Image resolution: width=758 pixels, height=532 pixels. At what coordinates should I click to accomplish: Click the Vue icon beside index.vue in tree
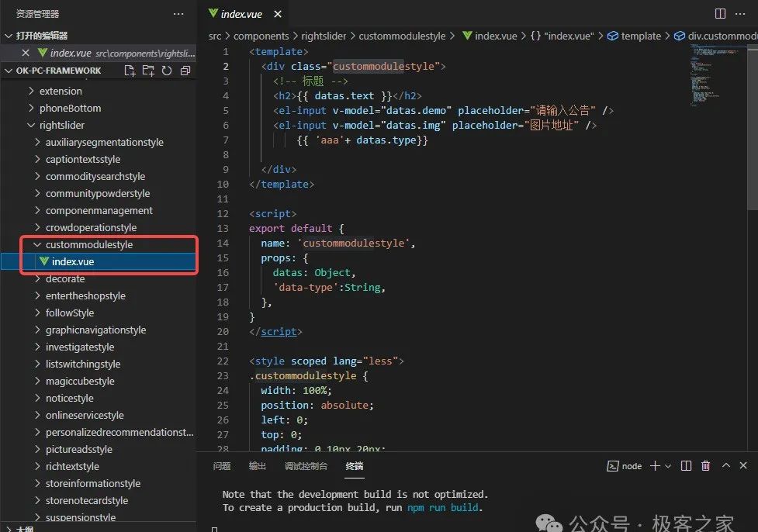click(44, 261)
